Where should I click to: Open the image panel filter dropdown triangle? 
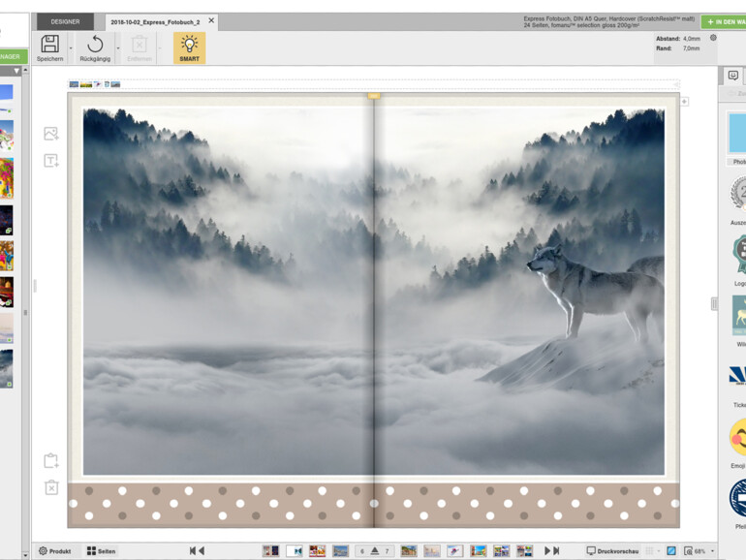pos(16,71)
